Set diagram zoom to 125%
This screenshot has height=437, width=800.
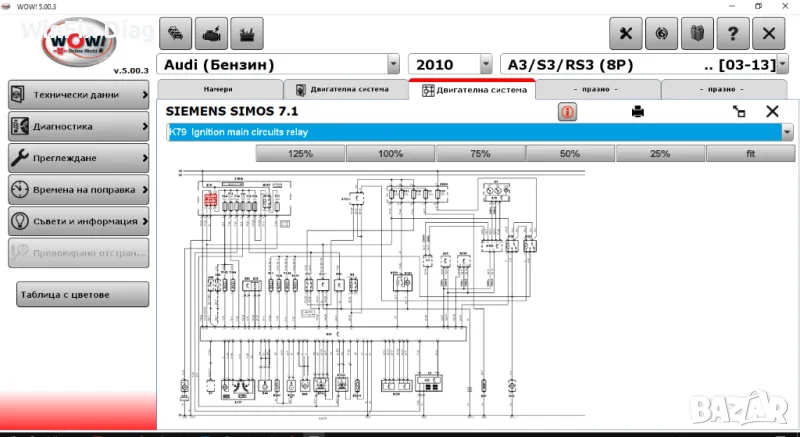[301, 154]
